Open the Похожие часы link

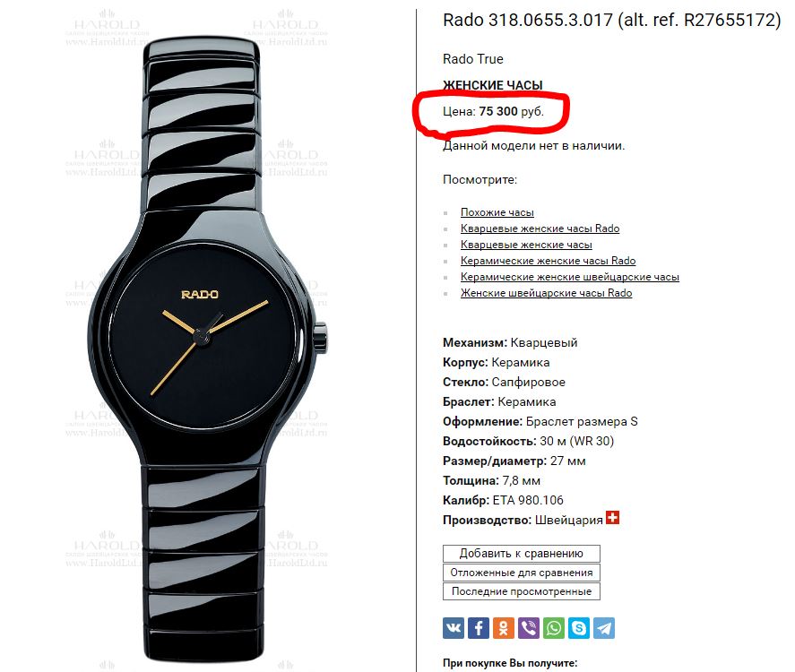[497, 212]
